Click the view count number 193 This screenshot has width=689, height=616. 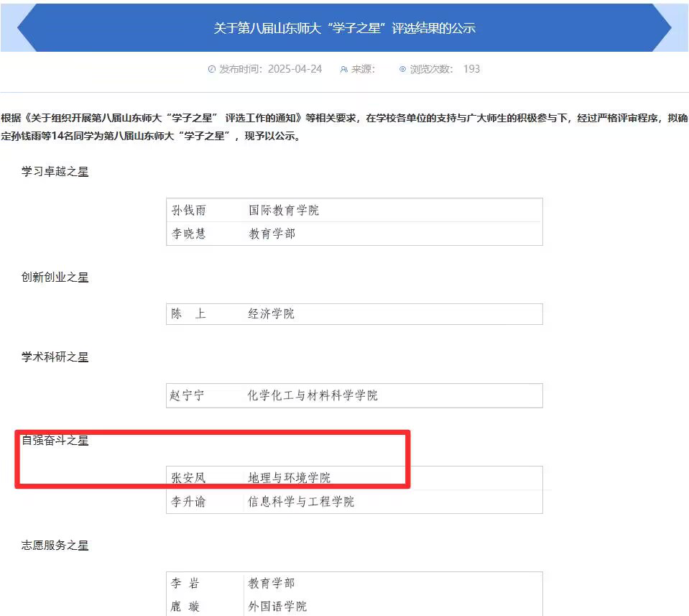(471, 69)
